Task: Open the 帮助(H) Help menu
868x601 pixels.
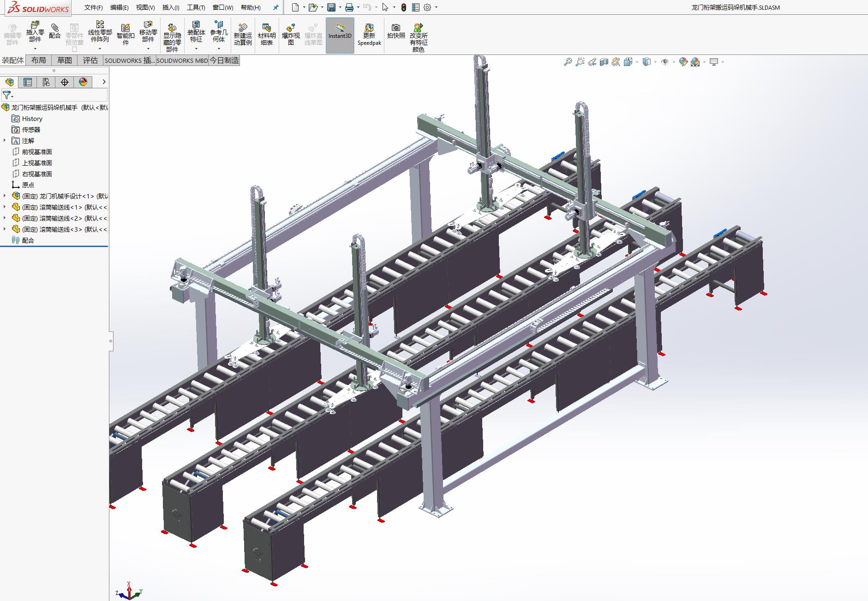Action: click(251, 7)
